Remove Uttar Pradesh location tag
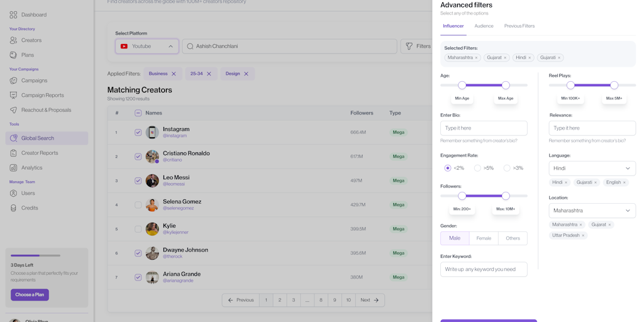 click(x=583, y=236)
